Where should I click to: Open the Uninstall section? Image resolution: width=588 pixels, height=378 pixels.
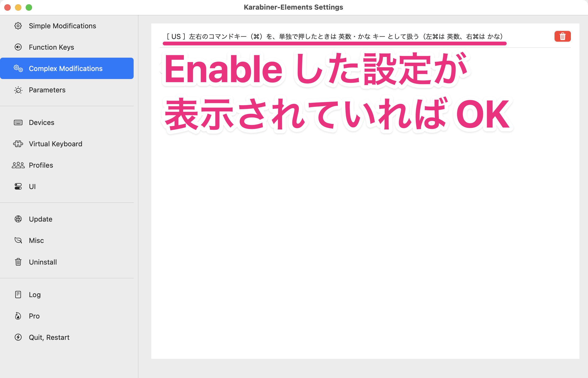(43, 262)
